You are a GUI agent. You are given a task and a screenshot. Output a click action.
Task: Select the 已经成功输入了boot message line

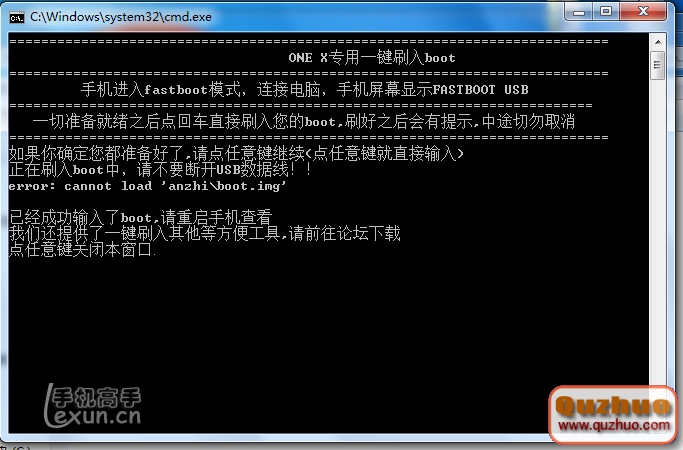(x=140, y=217)
